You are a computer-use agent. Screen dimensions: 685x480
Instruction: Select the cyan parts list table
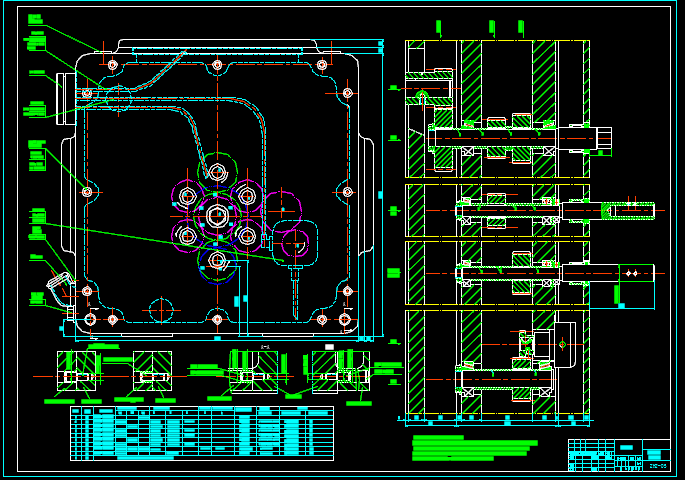click(202, 433)
